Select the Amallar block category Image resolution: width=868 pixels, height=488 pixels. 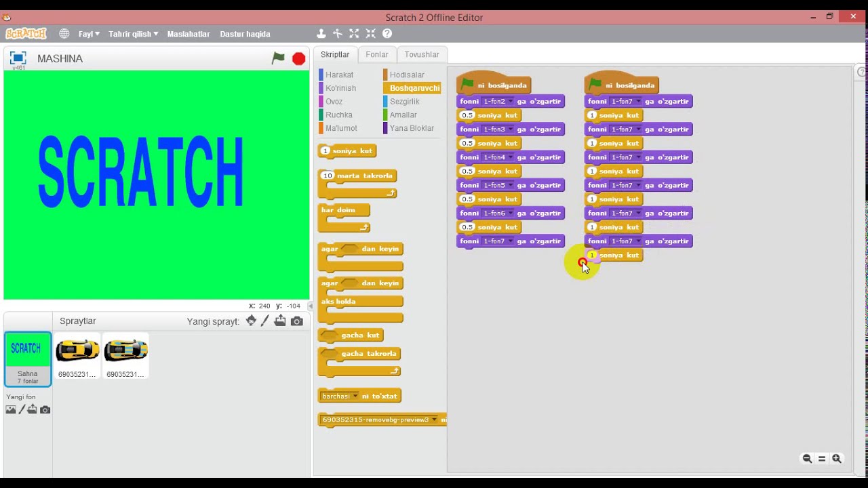click(x=403, y=115)
